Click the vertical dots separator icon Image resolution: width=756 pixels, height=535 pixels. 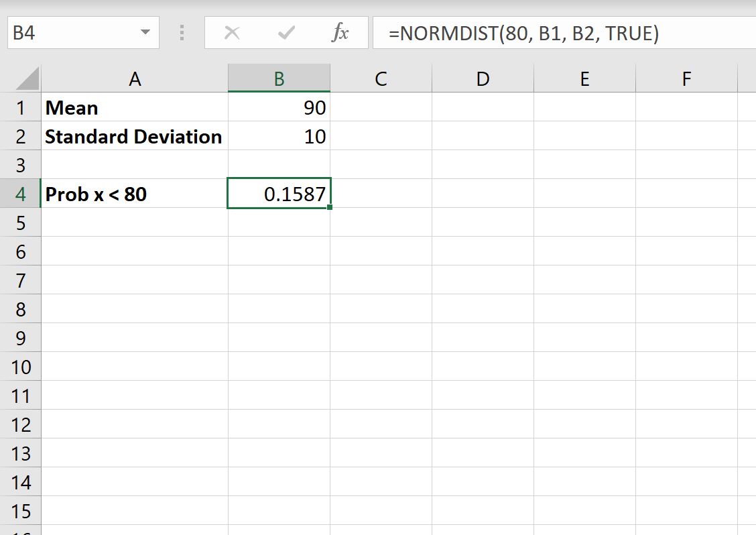182,32
